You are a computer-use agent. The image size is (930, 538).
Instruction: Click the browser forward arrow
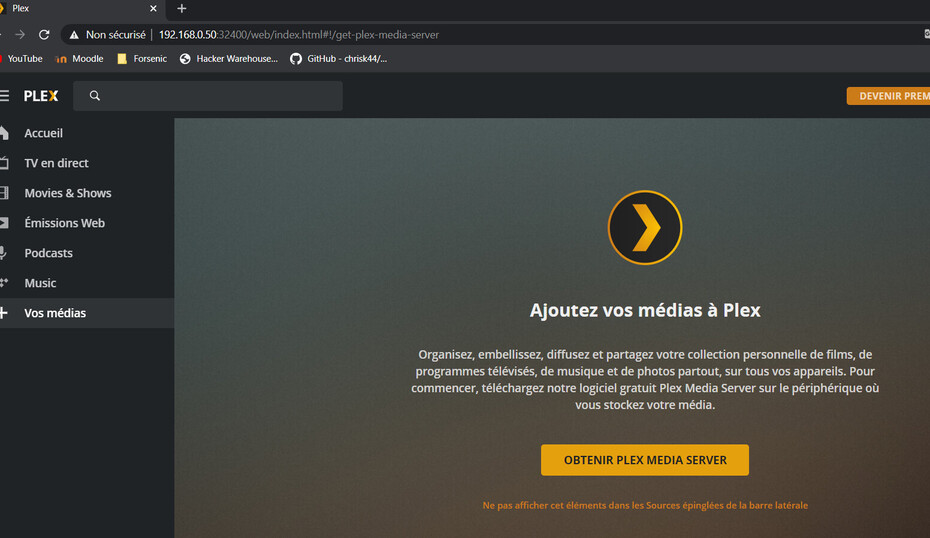coord(20,35)
